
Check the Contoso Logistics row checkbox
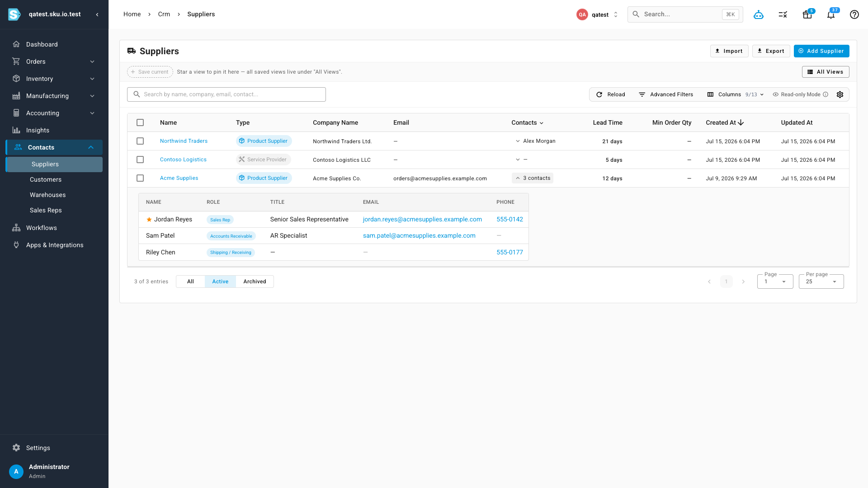140,160
